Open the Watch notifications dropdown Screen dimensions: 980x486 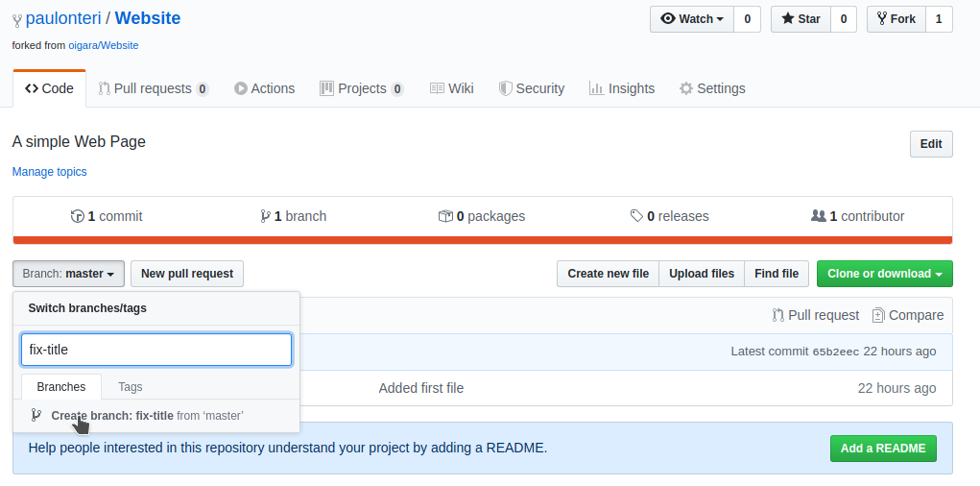(x=692, y=19)
